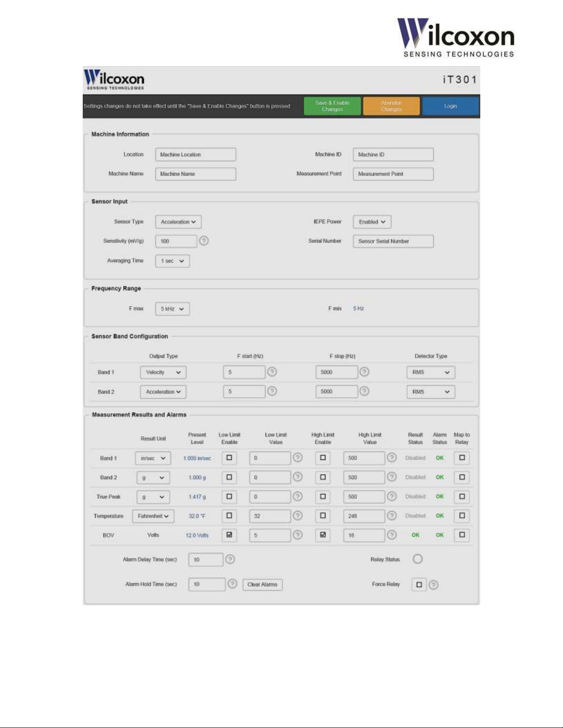This screenshot has width=563, height=728.
Task: Click help icon beside Force Relay checkbox
Action: coord(433,585)
